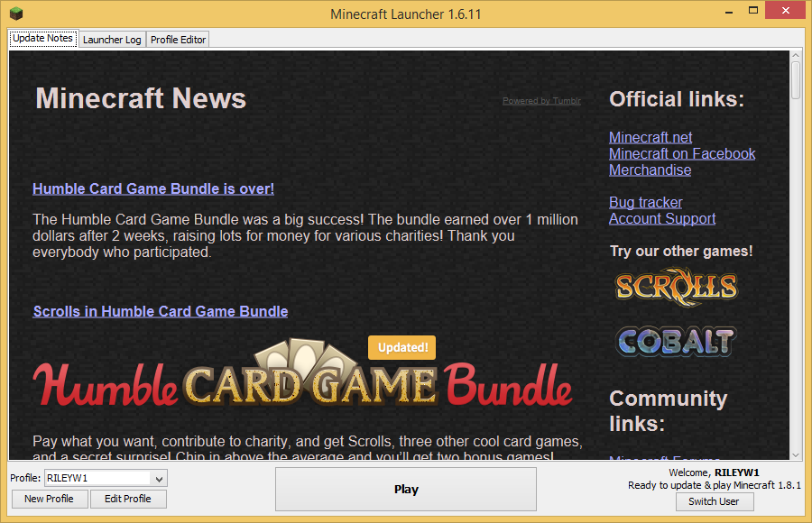Screen dimensions: 812x523
Task: Open the Cobalt game logo
Action: pyautogui.click(x=677, y=341)
